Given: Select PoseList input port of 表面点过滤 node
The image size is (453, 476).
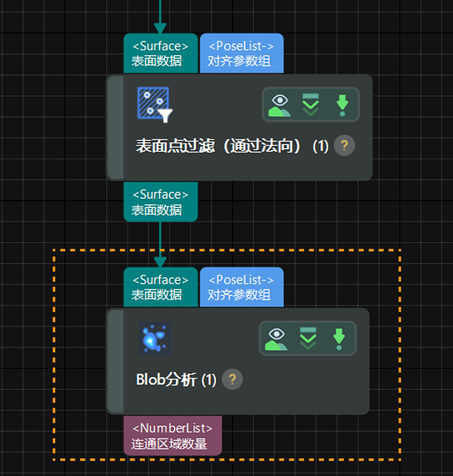Looking at the screenshot, I should [242, 54].
